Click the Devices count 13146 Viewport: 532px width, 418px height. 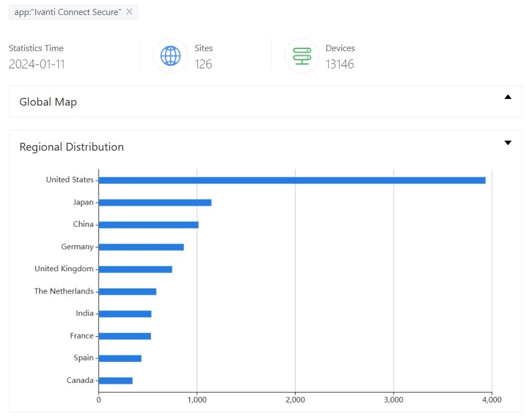[x=339, y=64]
